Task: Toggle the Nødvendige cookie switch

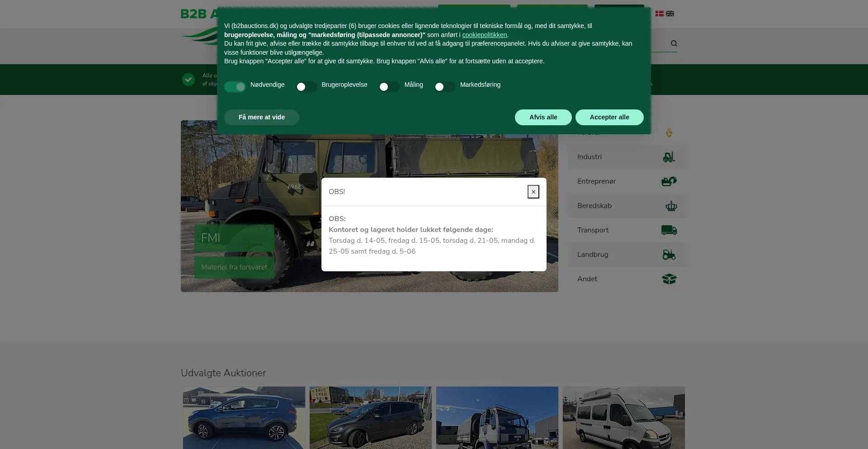Action: (235, 87)
